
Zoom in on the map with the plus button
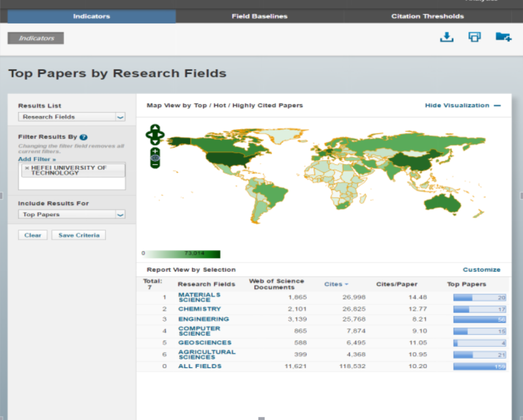(x=155, y=151)
